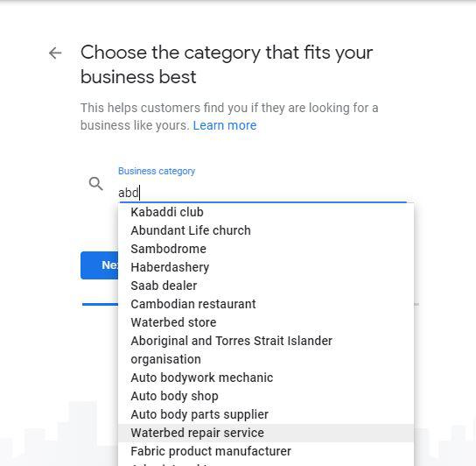The image size is (476, 466).
Task: Click the search magnifier icon
Action: click(x=95, y=184)
